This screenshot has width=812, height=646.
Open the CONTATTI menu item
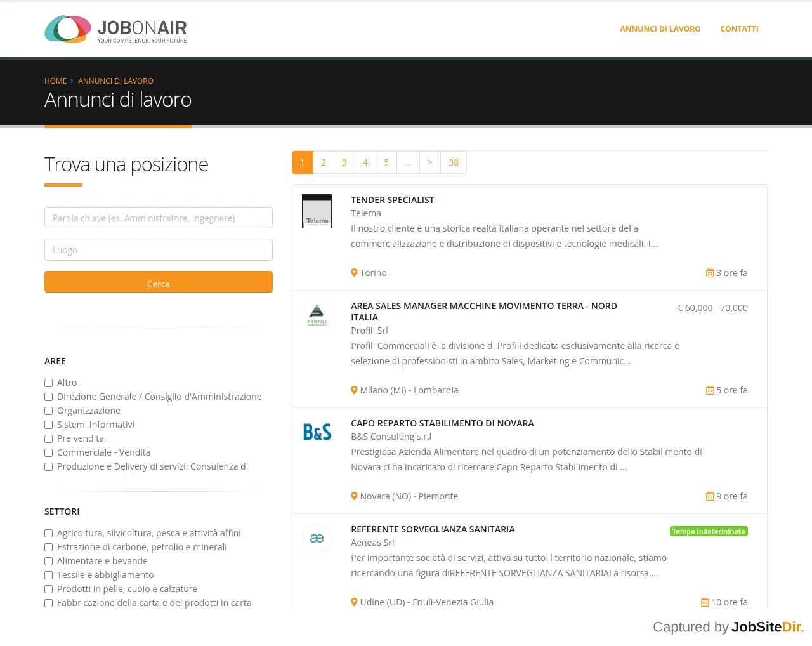click(x=739, y=29)
